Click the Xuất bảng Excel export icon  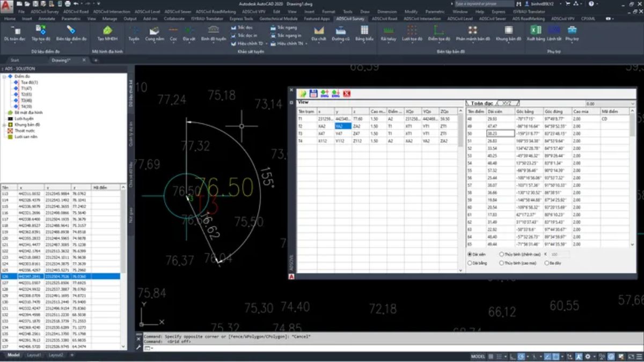536,33
